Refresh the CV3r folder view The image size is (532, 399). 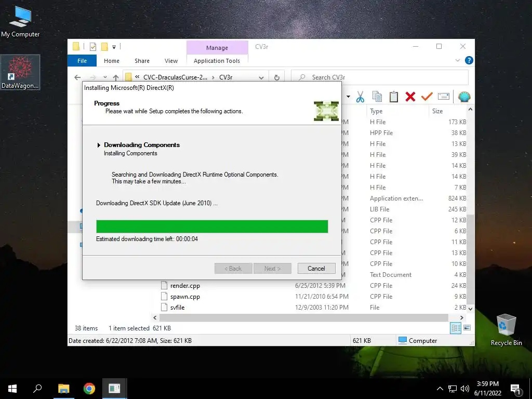click(x=277, y=77)
